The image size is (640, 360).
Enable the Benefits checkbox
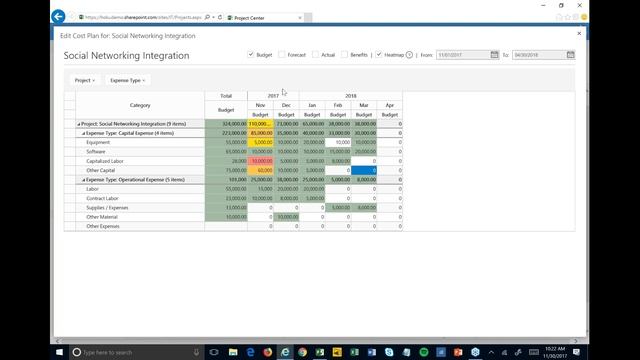click(x=344, y=54)
